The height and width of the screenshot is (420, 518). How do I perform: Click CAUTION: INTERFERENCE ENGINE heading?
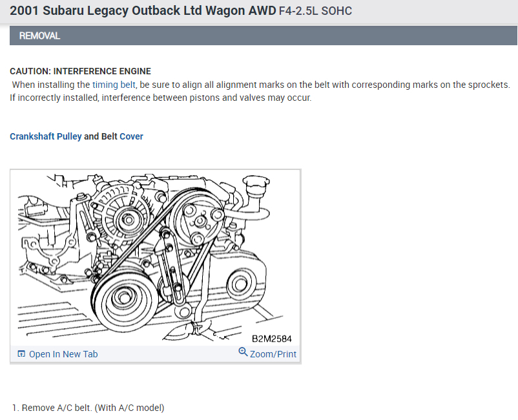80,71
